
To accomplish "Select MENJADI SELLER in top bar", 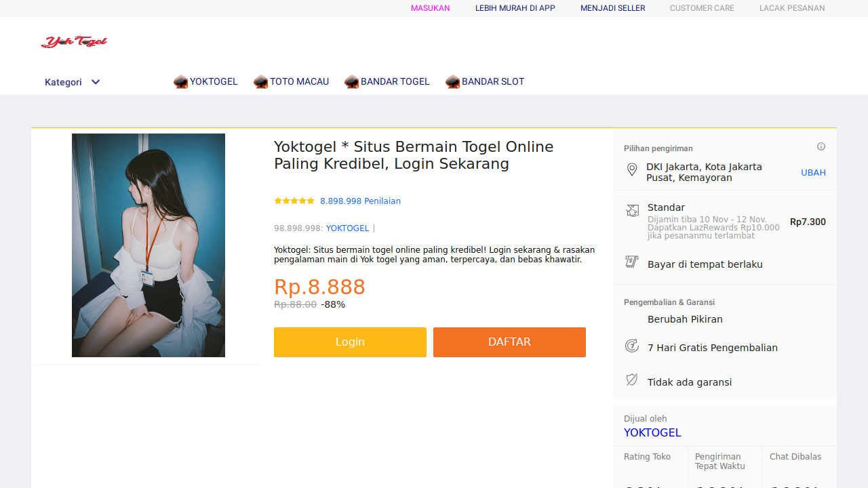I will coord(612,8).
